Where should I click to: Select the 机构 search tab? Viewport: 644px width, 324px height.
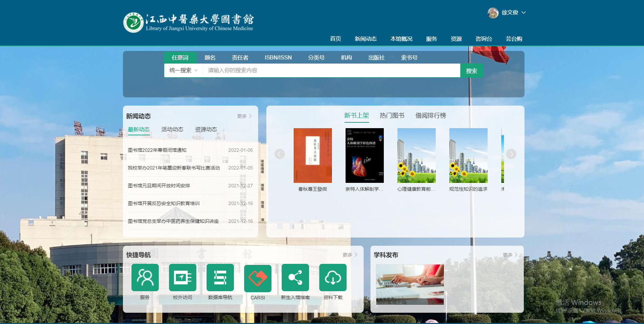tap(346, 57)
